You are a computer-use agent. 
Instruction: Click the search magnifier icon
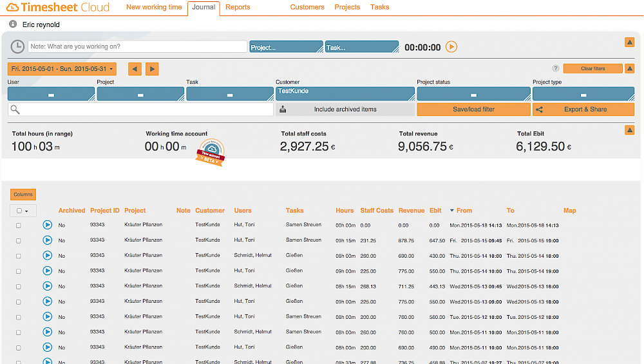click(15, 110)
